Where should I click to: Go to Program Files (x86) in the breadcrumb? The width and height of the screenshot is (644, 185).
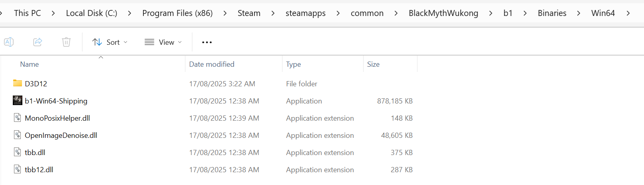pyautogui.click(x=177, y=13)
